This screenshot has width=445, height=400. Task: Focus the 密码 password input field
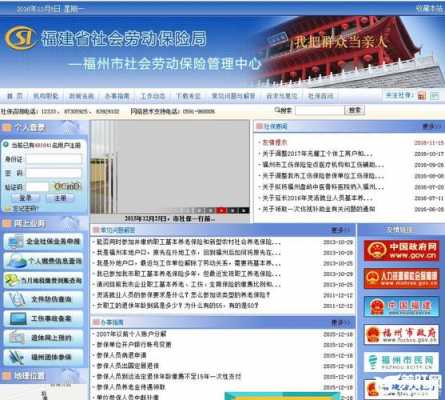[54, 173]
